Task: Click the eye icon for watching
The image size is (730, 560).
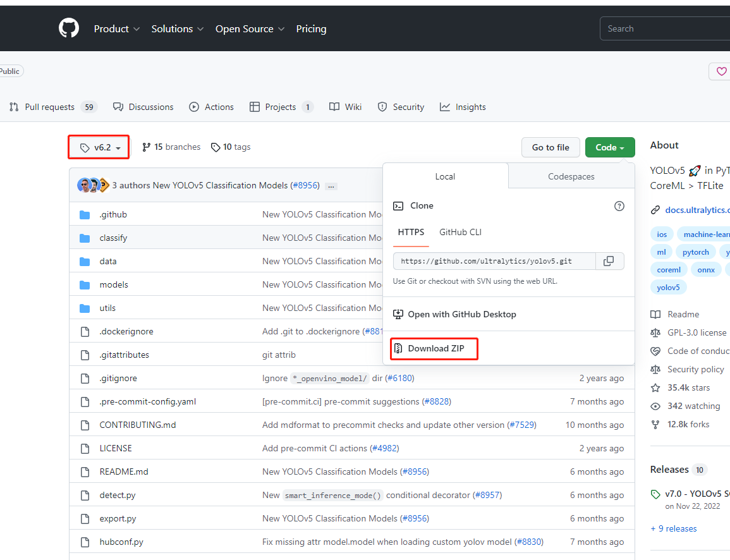Action: click(x=655, y=406)
